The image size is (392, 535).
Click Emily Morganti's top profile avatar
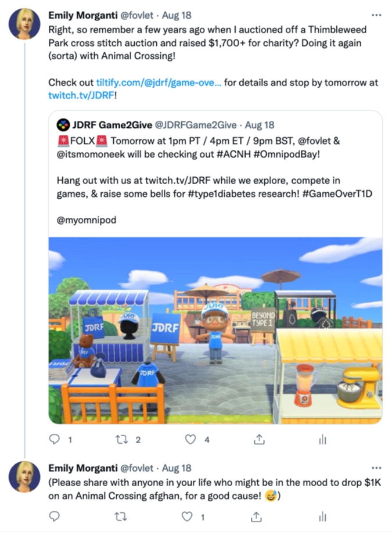pos(24,24)
